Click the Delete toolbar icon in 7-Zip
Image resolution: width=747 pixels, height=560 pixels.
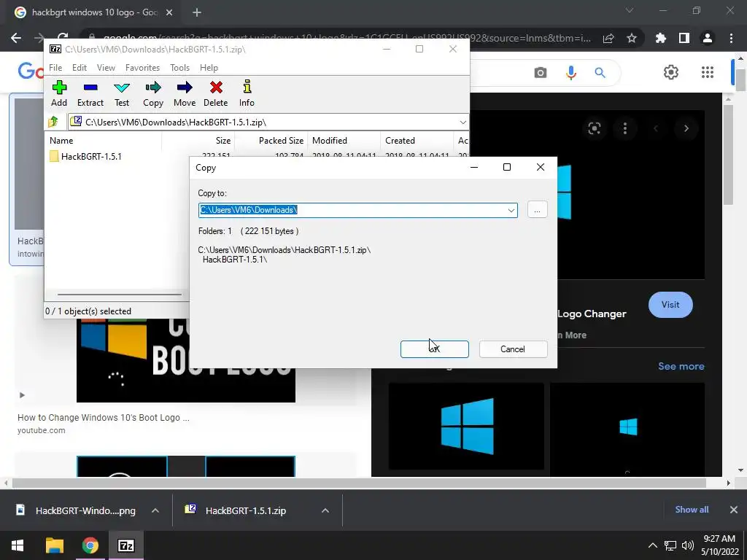point(216,93)
